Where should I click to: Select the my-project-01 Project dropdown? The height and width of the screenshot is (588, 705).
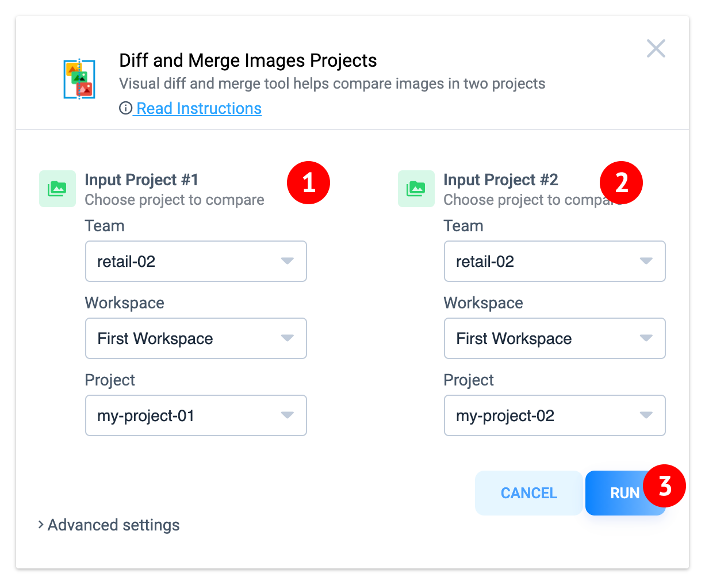coord(196,415)
